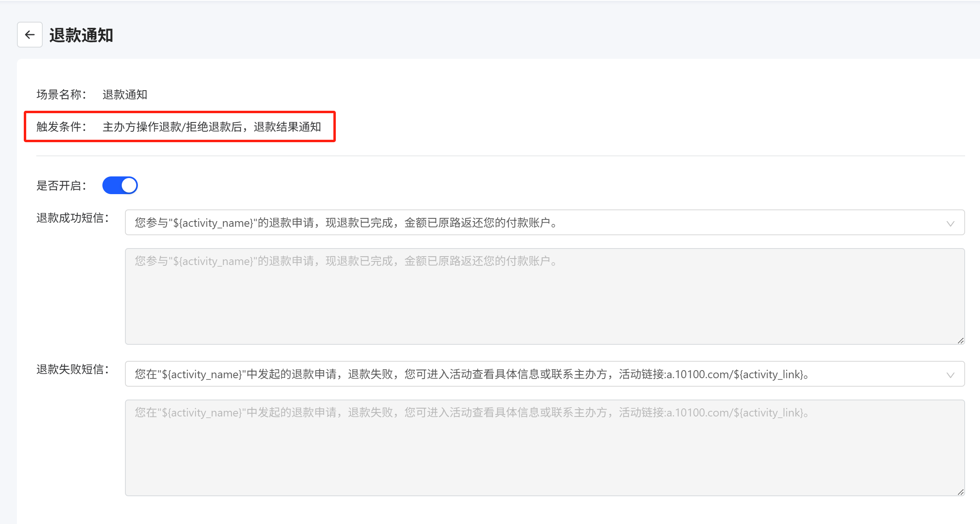
Task: Open the 退款成功短信 template dropdown
Action: click(x=544, y=222)
